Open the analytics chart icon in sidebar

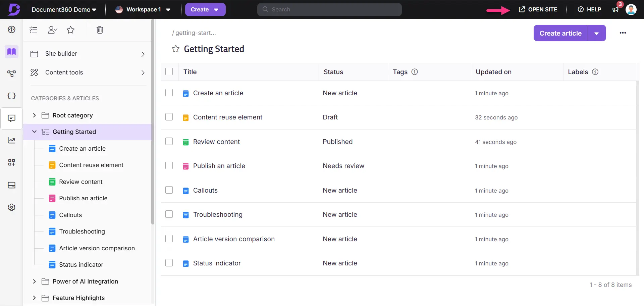11,140
